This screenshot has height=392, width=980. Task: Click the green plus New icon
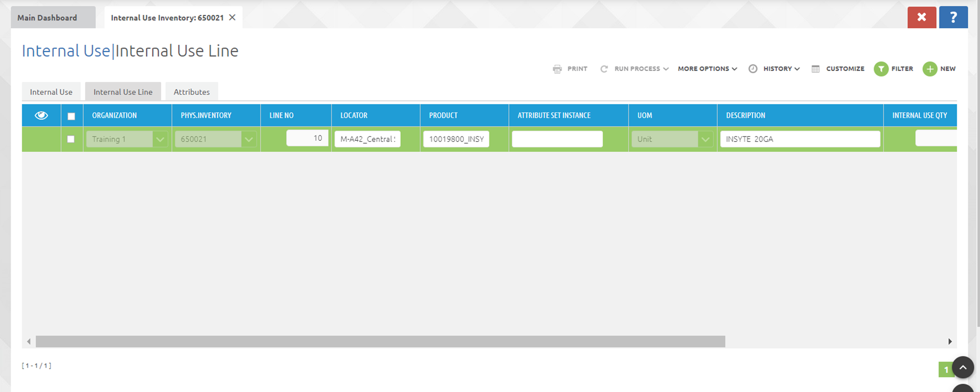[930, 69]
